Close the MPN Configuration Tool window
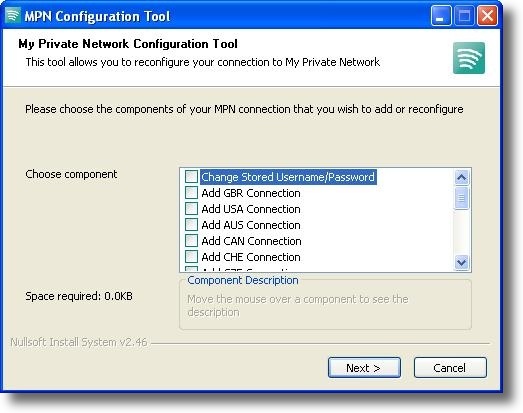Screen dimensions: 523x413 coord(487,16)
